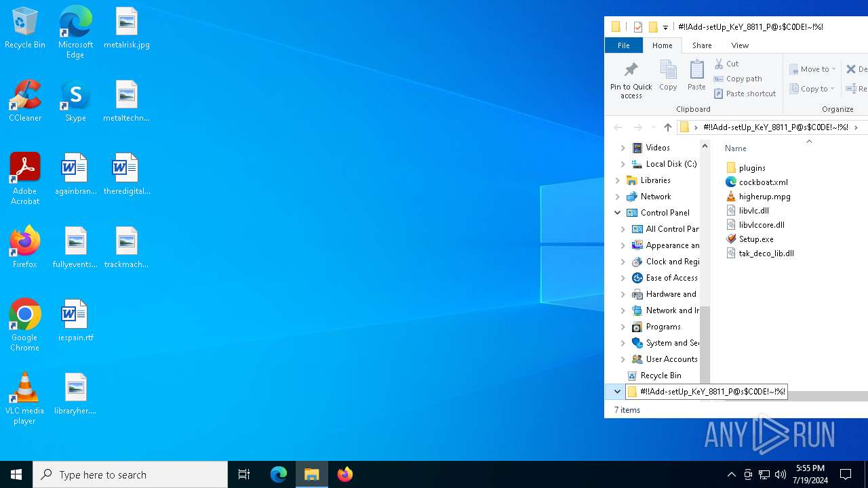Select the trackmach... image file on the desktop
This screenshot has width=868, height=488.
pos(126,248)
